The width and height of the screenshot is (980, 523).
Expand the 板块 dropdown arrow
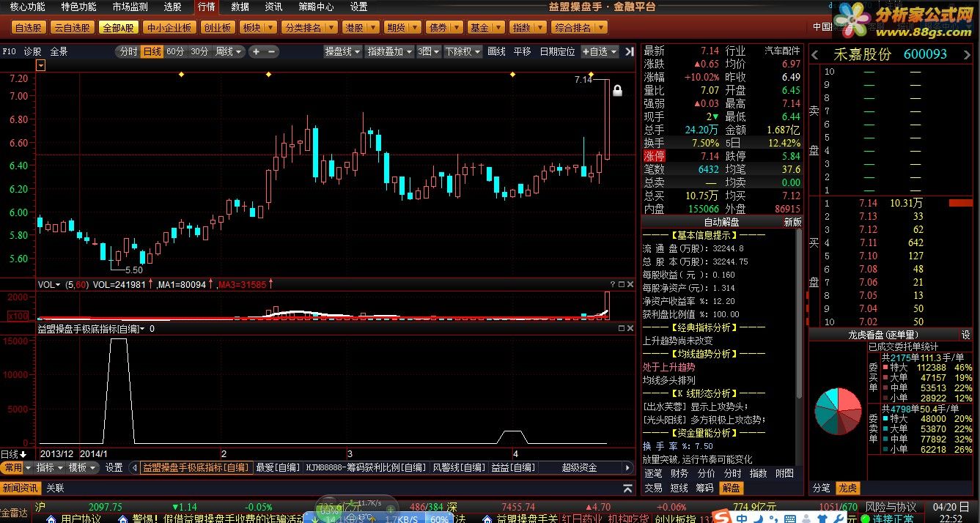click(272, 28)
